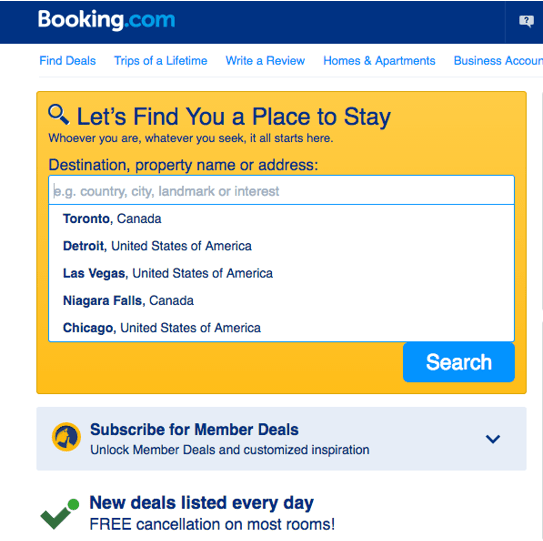Click the magnifying glass icon beside heading
This screenshot has width=543, height=541.
[59, 114]
